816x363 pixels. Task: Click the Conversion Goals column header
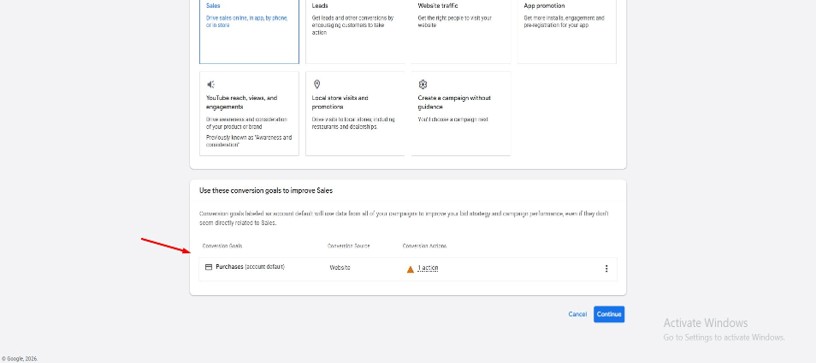coord(222,246)
